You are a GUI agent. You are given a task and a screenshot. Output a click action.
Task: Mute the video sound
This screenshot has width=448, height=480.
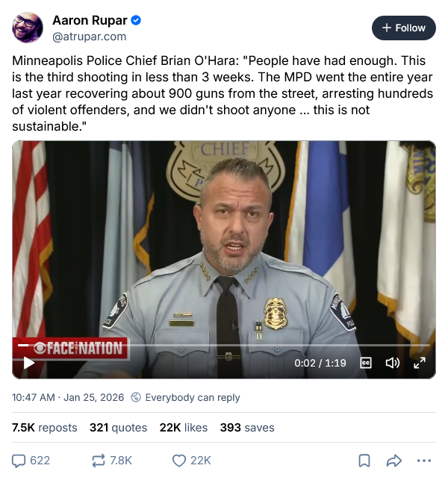(x=392, y=363)
